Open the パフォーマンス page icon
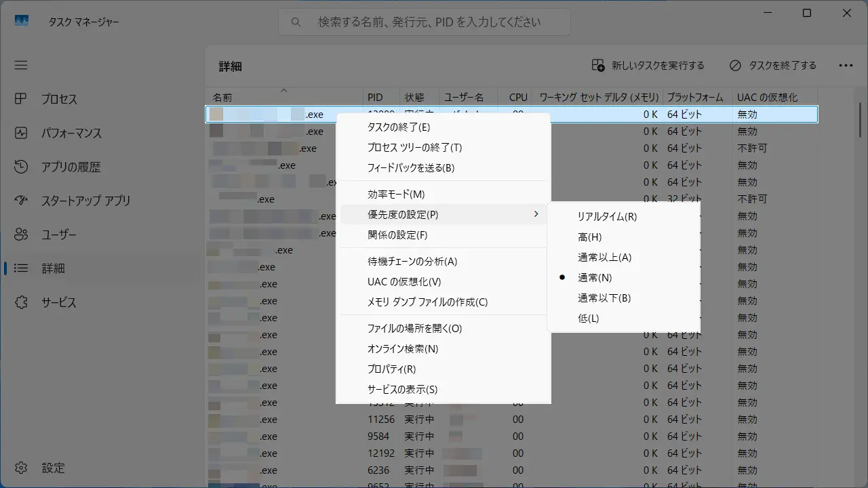This screenshot has width=868, height=488. click(21, 133)
